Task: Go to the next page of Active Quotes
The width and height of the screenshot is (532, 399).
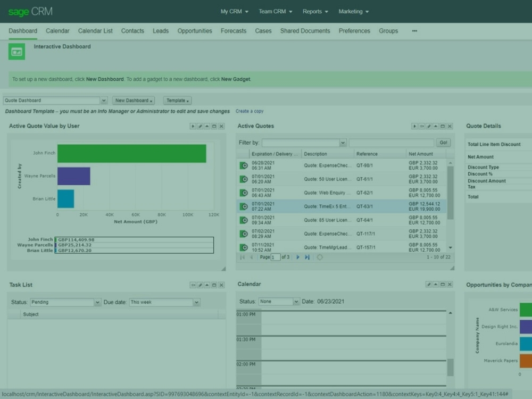Action: point(298,257)
